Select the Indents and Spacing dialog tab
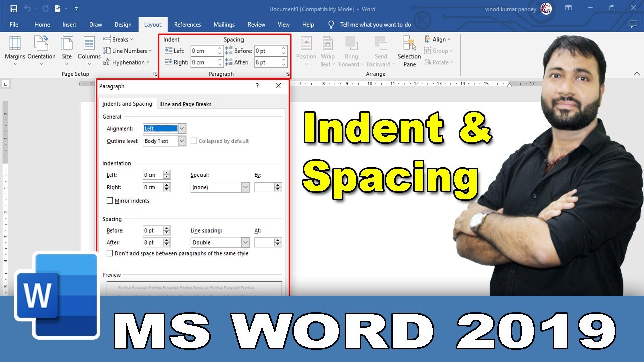 127,104
